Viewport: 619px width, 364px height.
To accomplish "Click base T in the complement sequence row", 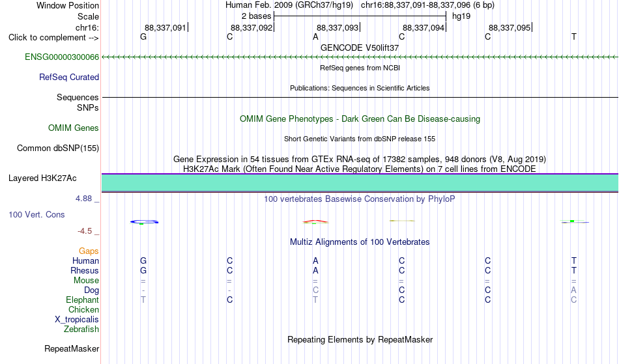I will pyautogui.click(x=573, y=37).
